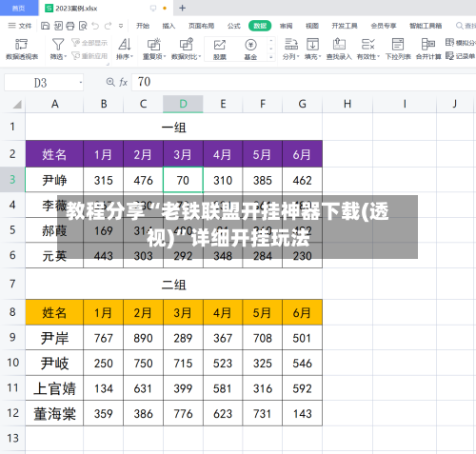Click the cell with value 143

point(302,413)
